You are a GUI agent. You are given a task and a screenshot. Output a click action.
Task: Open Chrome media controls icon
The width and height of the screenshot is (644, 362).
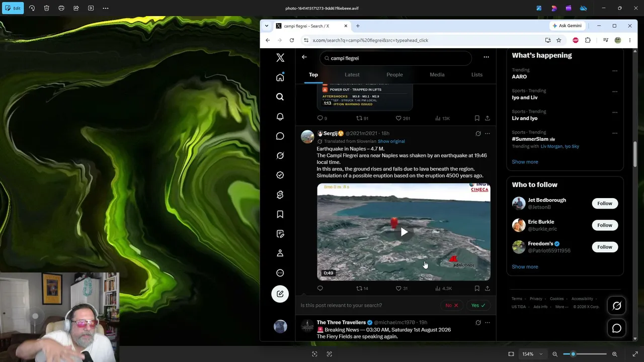pos(606,40)
